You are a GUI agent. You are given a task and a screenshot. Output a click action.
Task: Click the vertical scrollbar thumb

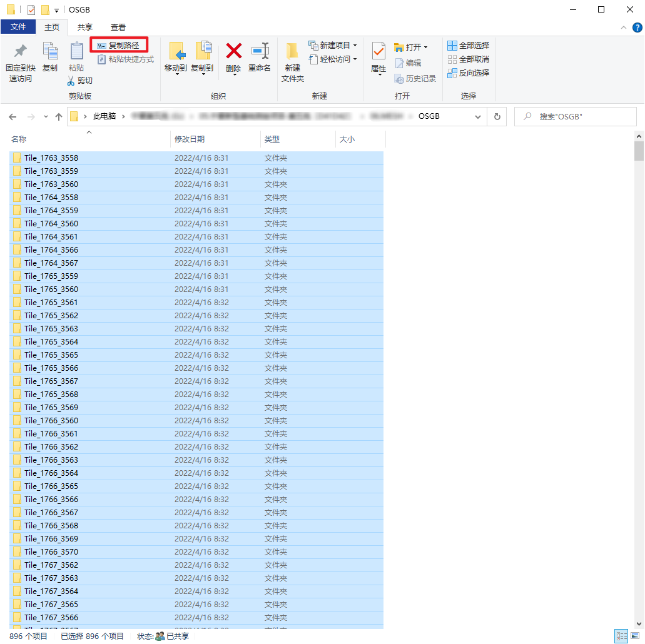[638, 151]
